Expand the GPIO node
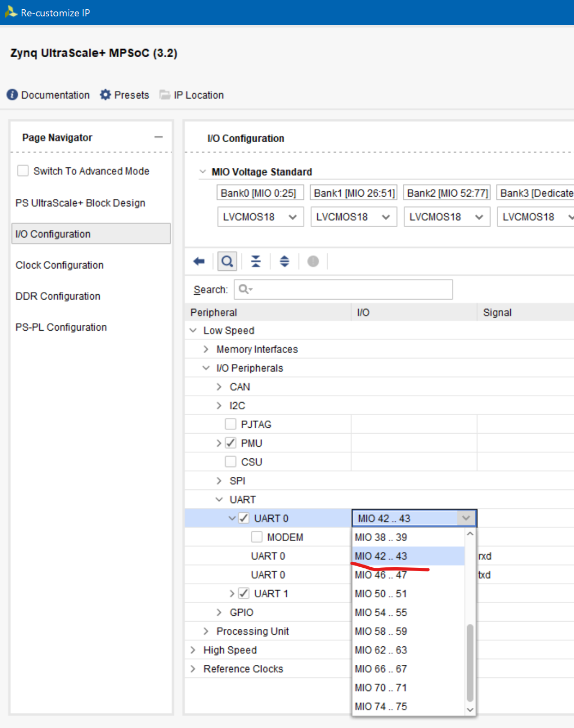 pyautogui.click(x=219, y=612)
